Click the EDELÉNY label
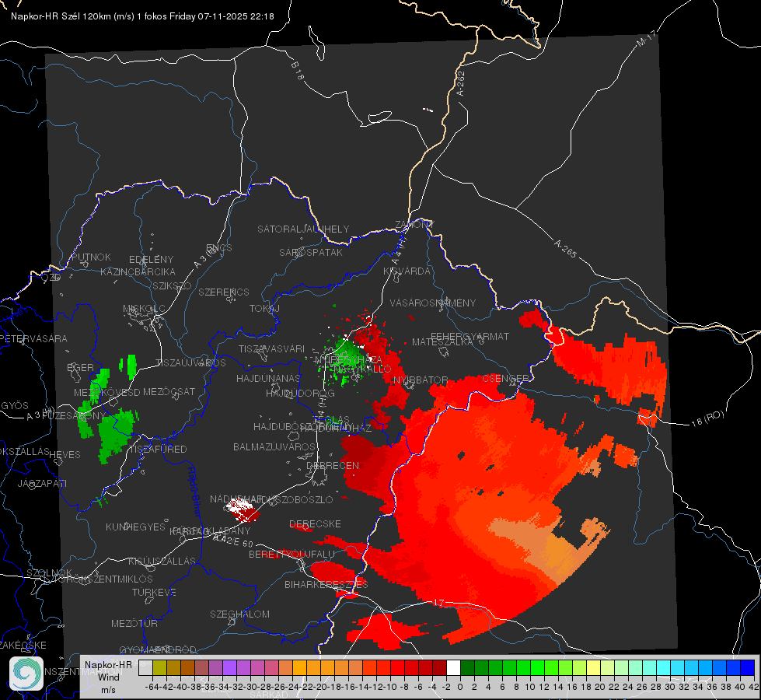The image size is (761, 700). coord(152,260)
